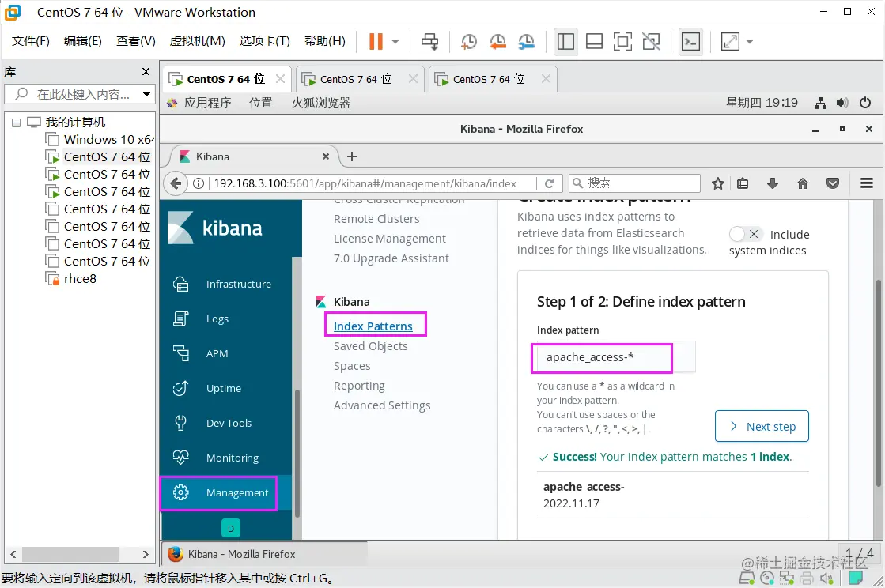Viewport: 885px width, 588px height.
Task: Collapse the 我的计算机 tree node
Action: pyautogui.click(x=16, y=122)
